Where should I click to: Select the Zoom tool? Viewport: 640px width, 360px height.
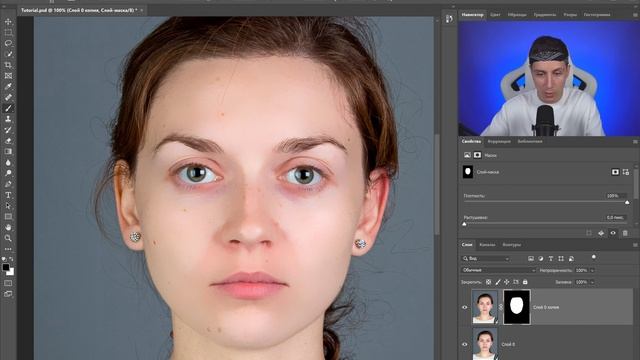[x=8, y=238]
